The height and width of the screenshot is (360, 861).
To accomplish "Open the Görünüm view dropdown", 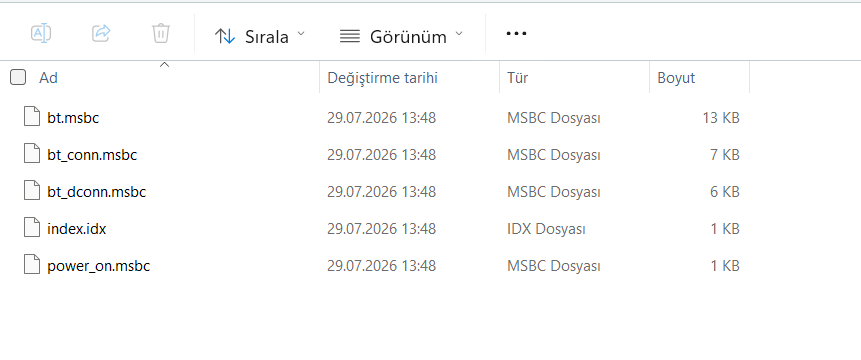I will 401,36.
